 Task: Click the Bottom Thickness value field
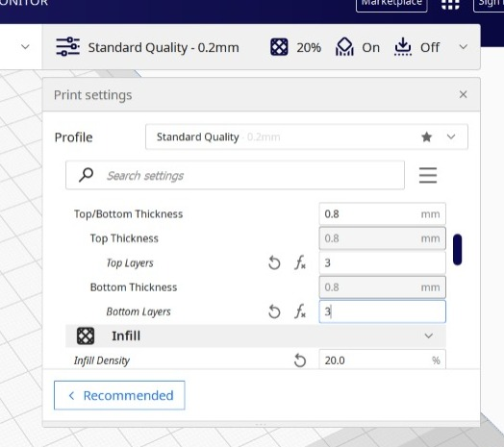[382, 287]
